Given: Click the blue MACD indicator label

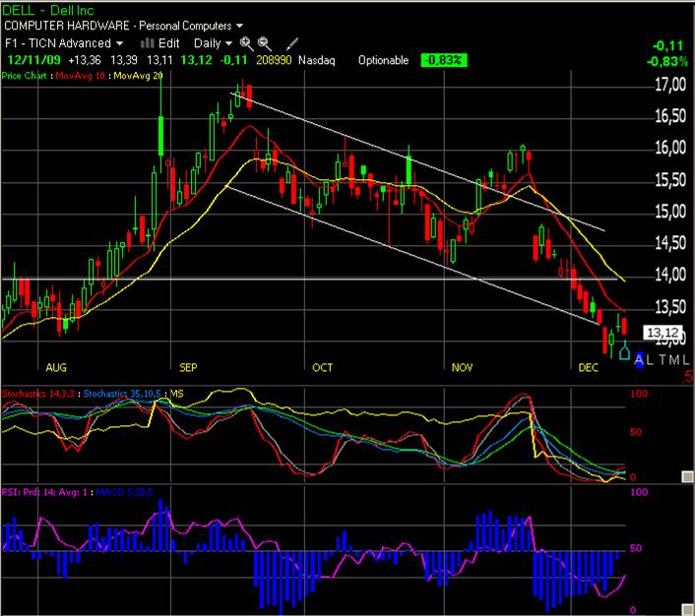Looking at the screenshot, I should 124,492.
